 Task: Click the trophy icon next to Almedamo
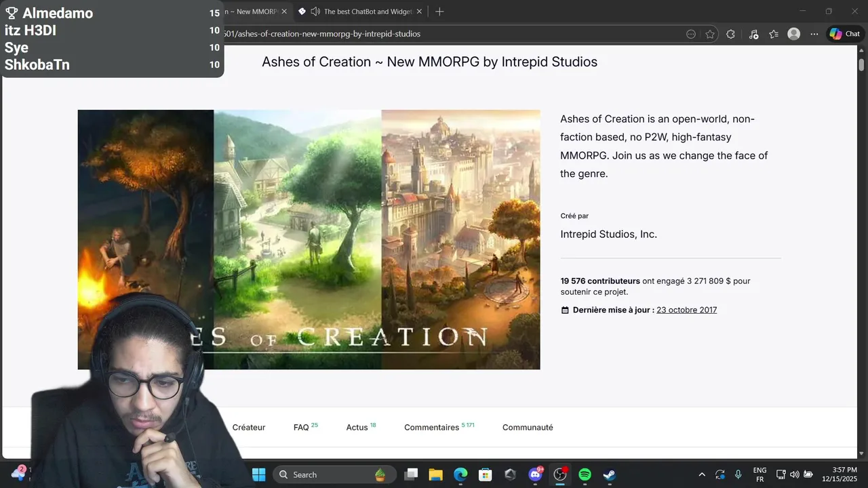(x=12, y=13)
